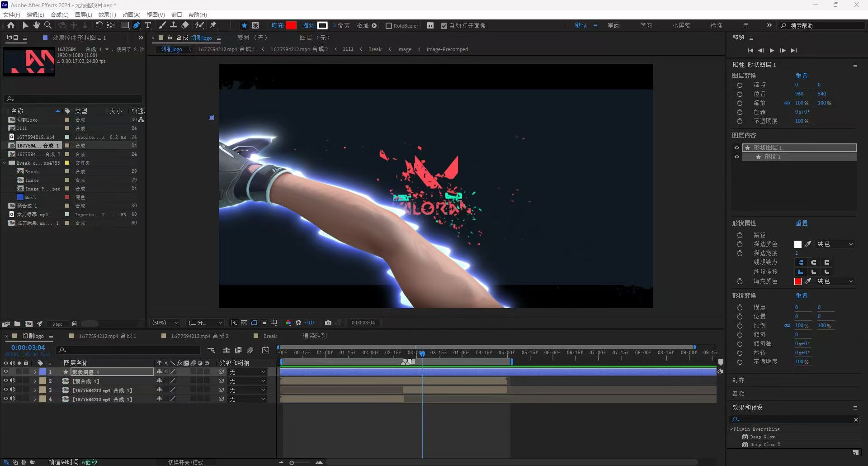
Task: Select the Roto Brush tool
Action: pyautogui.click(x=199, y=25)
